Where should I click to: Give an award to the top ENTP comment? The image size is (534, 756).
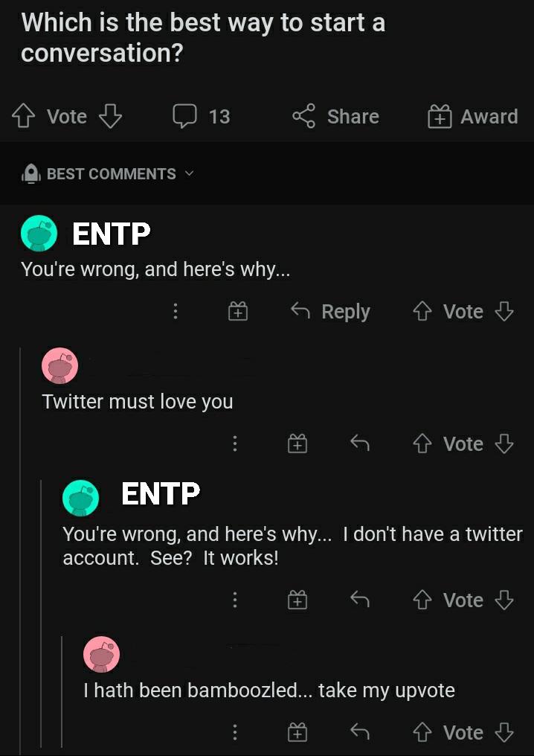(237, 312)
